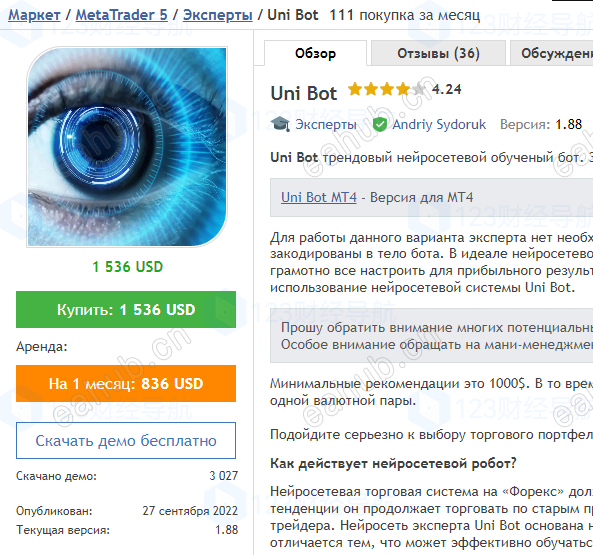Click the green verified shield icon
Viewport: 593px width, 555px height.
pos(379,124)
